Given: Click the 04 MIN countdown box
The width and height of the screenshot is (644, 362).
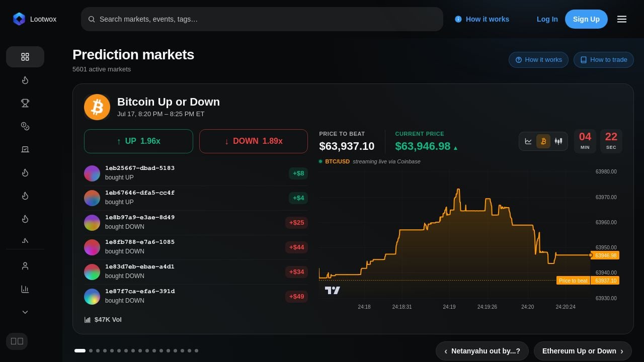Looking at the screenshot, I should click(x=585, y=141).
